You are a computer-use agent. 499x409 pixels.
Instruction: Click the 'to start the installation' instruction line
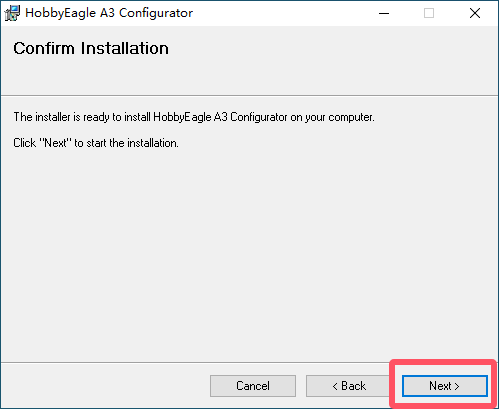pyautogui.click(x=96, y=143)
